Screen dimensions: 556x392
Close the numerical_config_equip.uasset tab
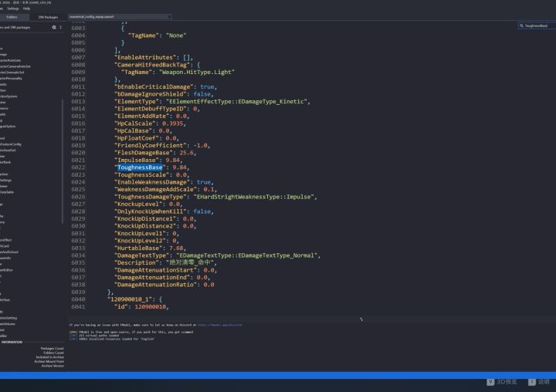(168, 16)
